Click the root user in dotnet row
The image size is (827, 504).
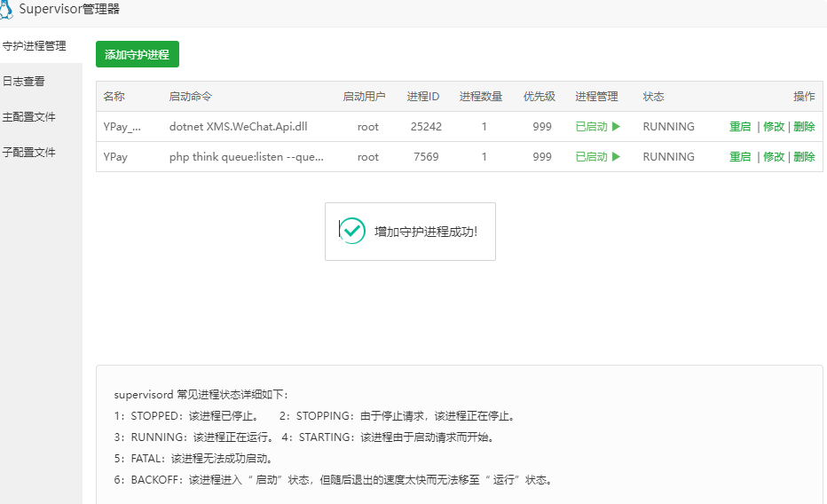tap(368, 127)
